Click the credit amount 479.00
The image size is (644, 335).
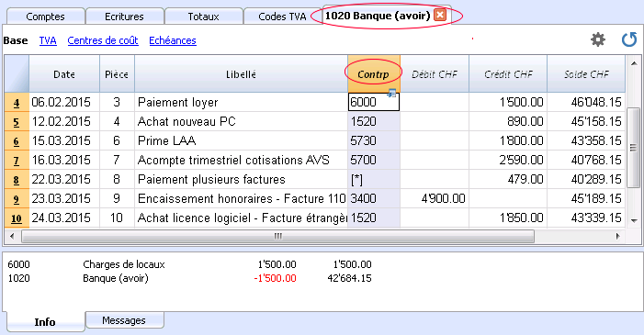coord(508,179)
